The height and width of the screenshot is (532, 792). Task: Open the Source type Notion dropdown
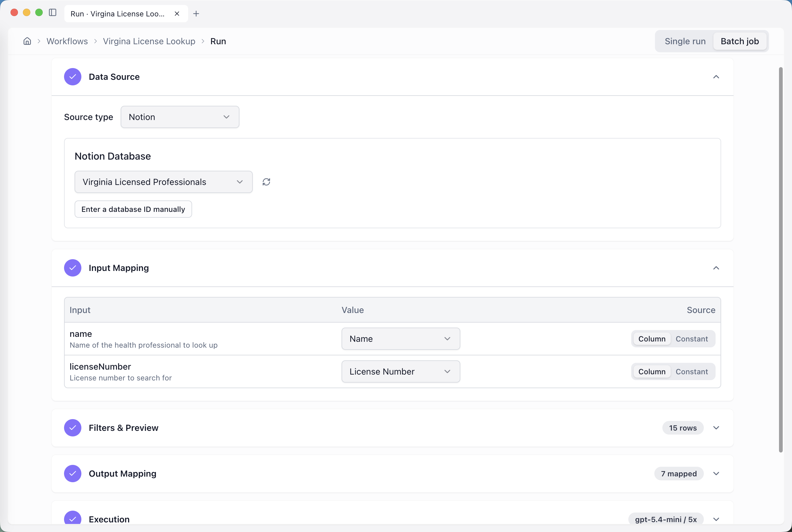click(x=180, y=117)
